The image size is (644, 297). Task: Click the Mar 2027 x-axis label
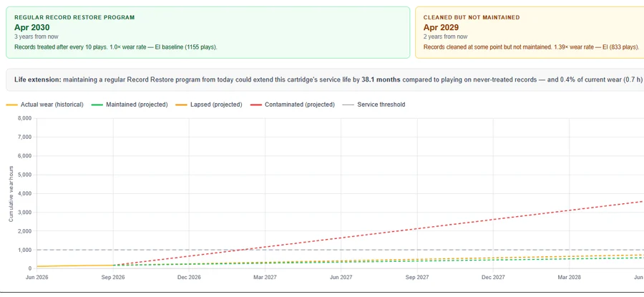pos(265,277)
